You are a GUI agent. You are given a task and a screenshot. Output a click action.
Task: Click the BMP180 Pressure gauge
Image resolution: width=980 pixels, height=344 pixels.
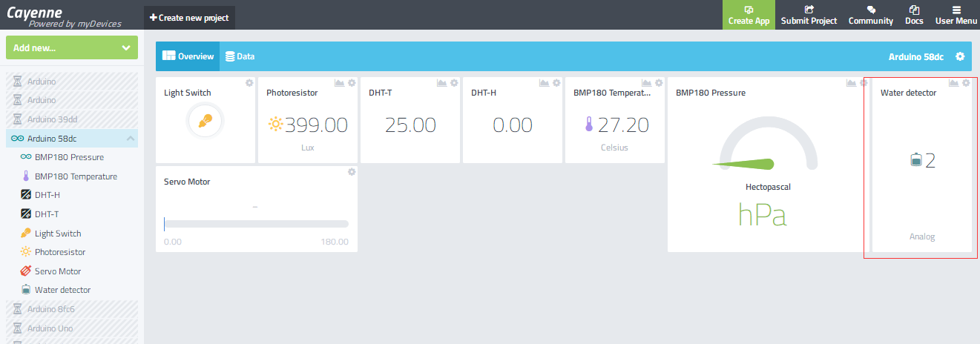[x=769, y=143]
